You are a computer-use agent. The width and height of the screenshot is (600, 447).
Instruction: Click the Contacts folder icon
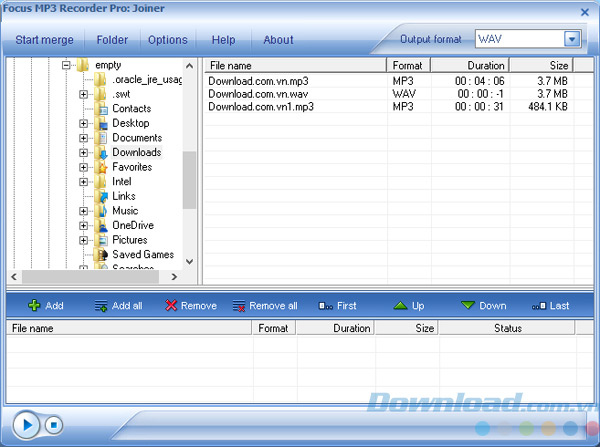[101, 109]
